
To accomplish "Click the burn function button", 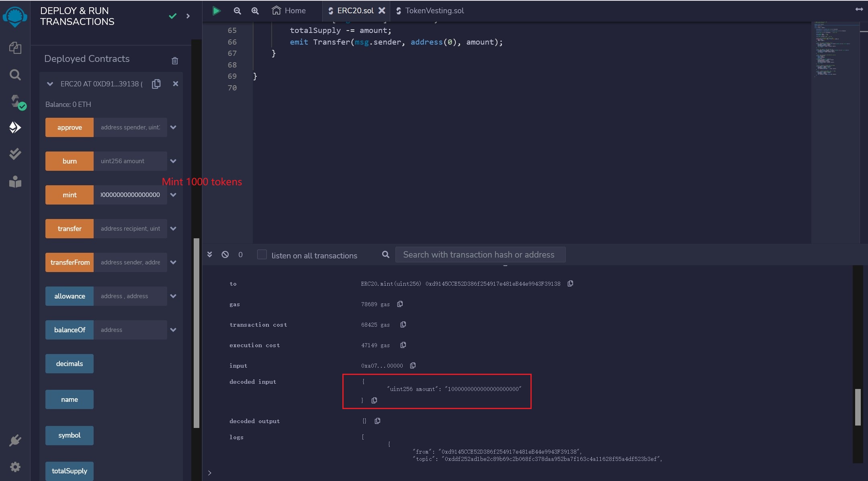I will click(69, 161).
